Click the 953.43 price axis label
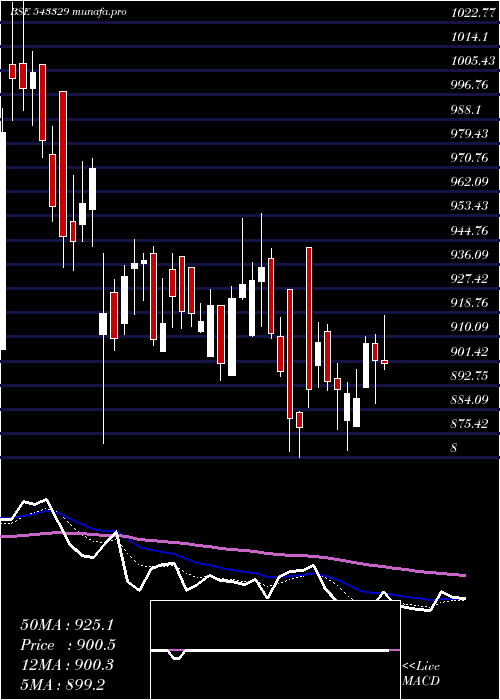 (x=470, y=206)
